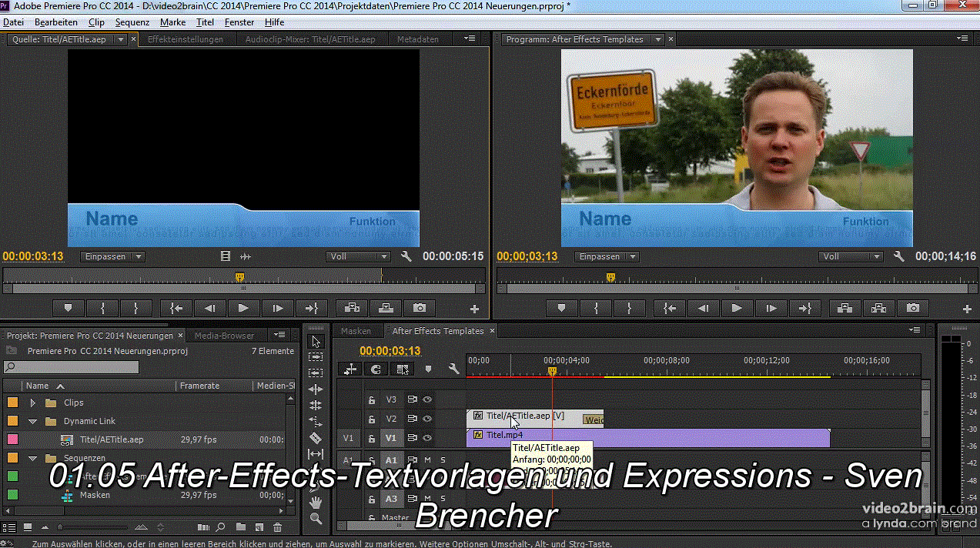This screenshot has width=980, height=548.
Task: Step forward one frame in Source monitor
Action: click(278, 308)
